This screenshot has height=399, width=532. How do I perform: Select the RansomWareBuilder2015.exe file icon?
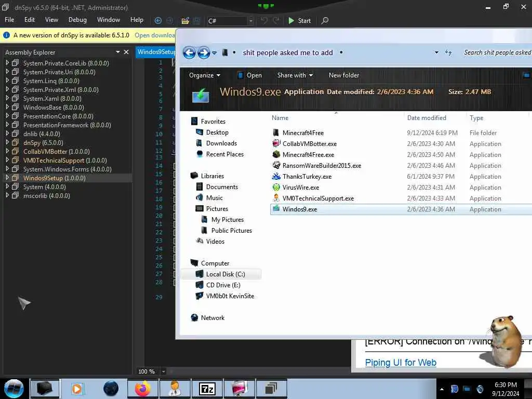click(276, 165)
